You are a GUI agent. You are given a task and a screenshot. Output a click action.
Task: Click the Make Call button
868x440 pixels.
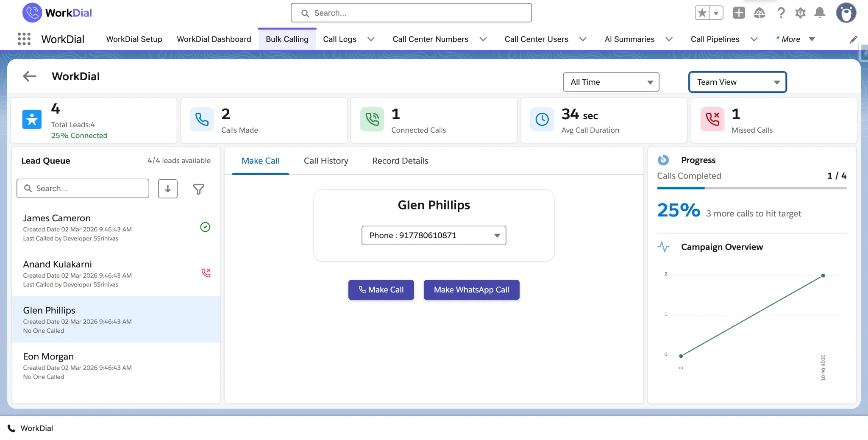381,290
